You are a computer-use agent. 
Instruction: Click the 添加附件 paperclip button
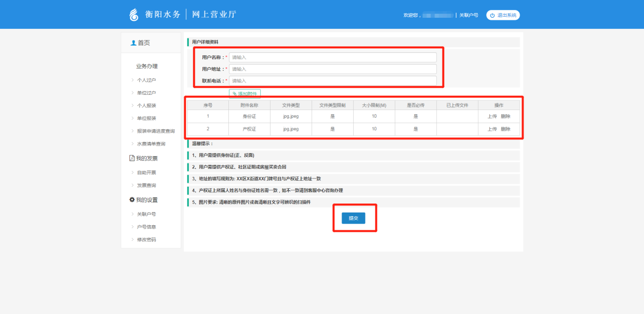pyautogui.click(x=245, y=94)
